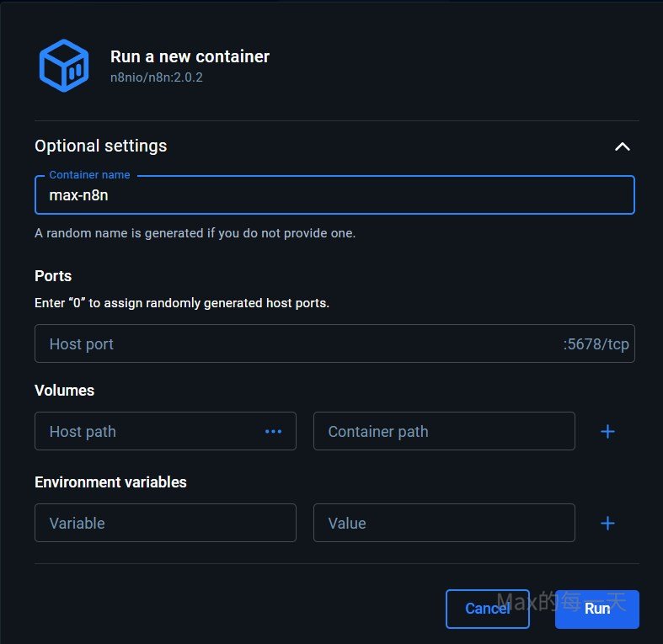Click the Ports section heading

coord(53,276)
